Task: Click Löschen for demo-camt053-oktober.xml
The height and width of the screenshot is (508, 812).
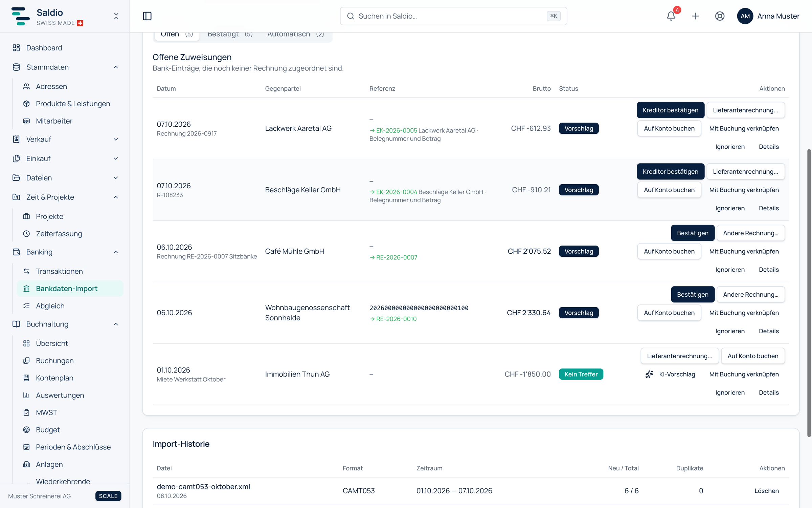Action: click(x=766, y=491)
